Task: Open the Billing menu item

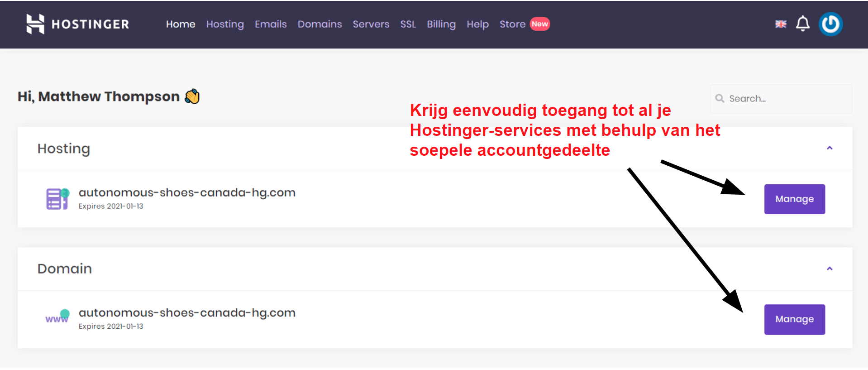Action: pyautogui.click(x=441, y=24)
